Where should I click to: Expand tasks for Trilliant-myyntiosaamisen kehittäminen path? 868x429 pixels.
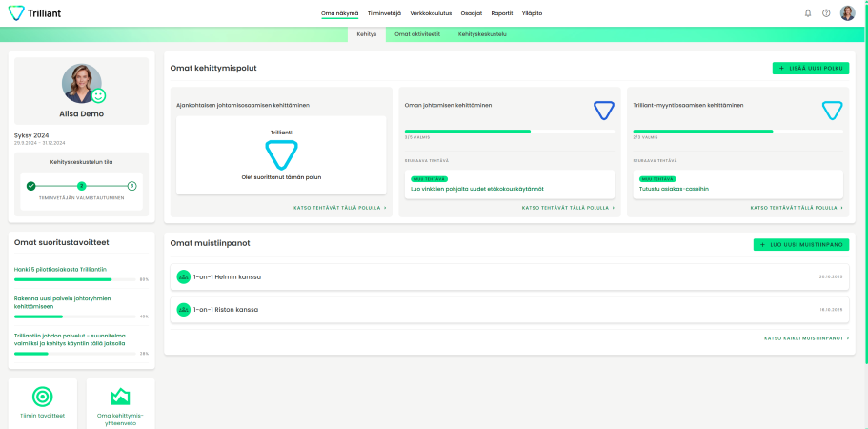(798, 207)
